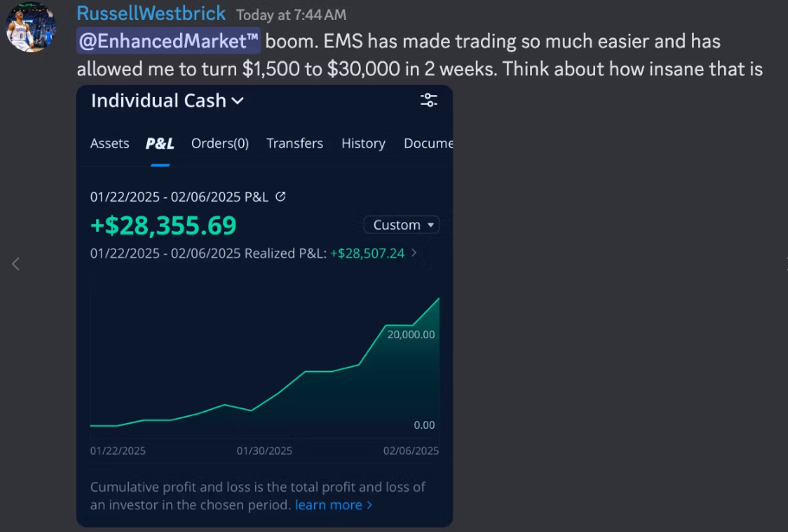The height and width of the screenshot is (532, 788).
Task: Click the @EnhancedMarket mention
Action: [x=168, y=42]
